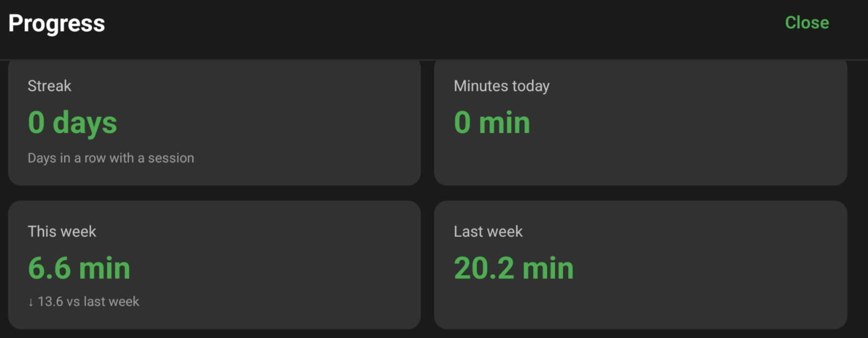Click the Progress heading title
This screenshot has width=868, height=338.
(57, 24)
